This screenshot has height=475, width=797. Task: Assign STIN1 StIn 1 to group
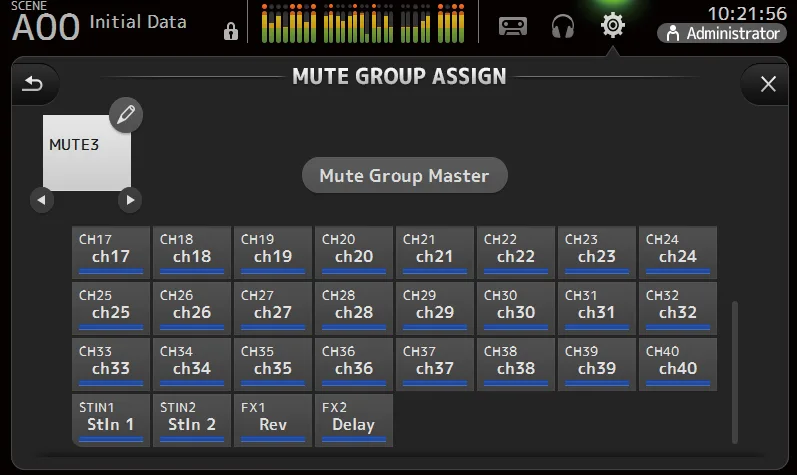[111, 420]
